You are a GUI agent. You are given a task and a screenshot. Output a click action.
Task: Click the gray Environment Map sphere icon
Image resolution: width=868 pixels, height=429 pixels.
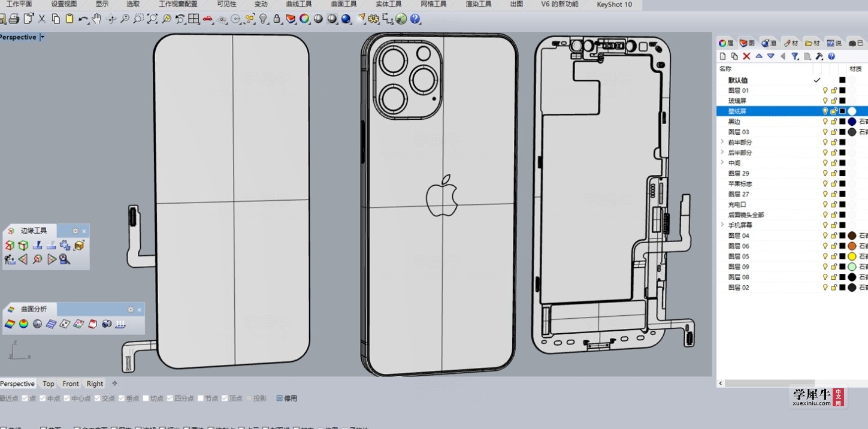point(37,324)
